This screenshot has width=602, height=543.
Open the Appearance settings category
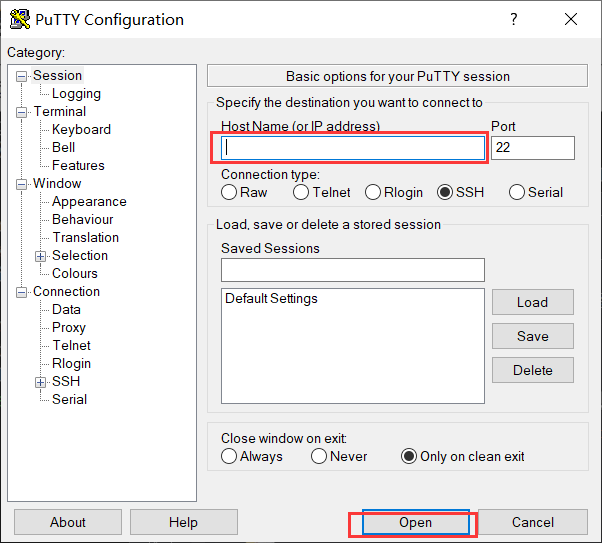click(89, 201)
